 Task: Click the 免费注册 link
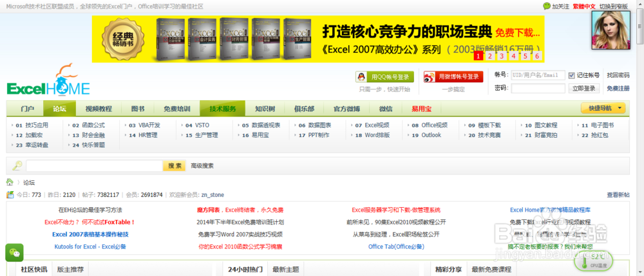tap(618, 88)
